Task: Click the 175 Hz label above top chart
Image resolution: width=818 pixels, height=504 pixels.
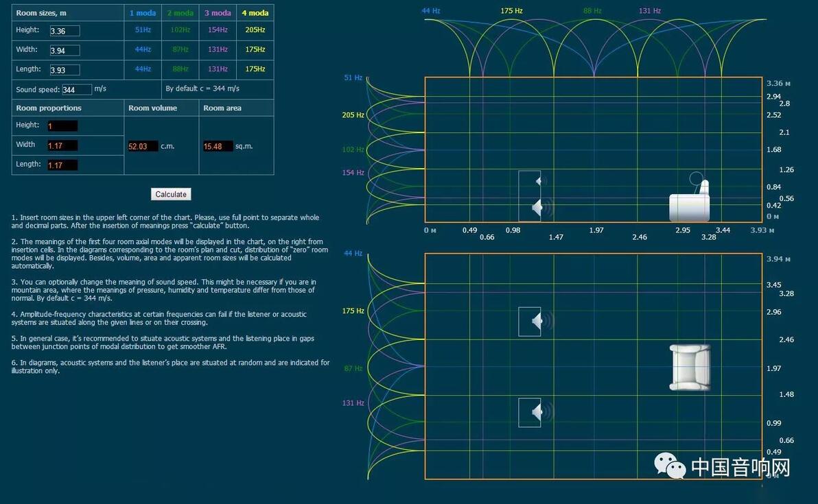Action: [511, 10]
